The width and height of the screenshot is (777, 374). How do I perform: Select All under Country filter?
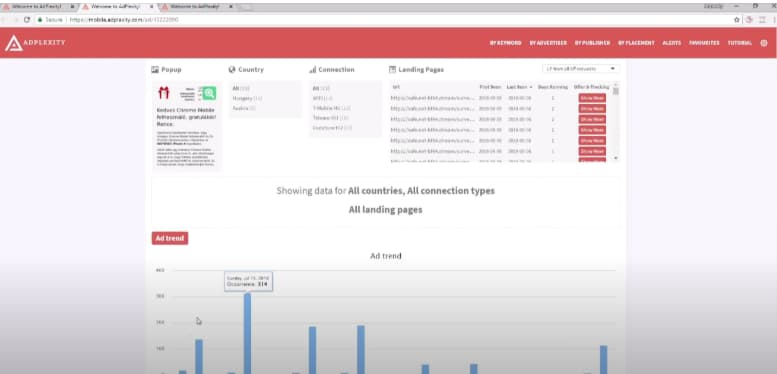[240, 88]
